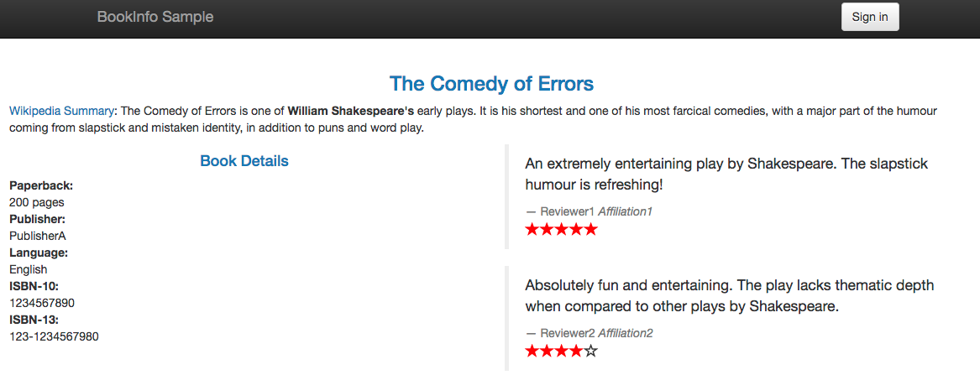980x375 pixels.
Task: Click the empty star in Reviewer2's rating
Action: [x=590, y=351]
